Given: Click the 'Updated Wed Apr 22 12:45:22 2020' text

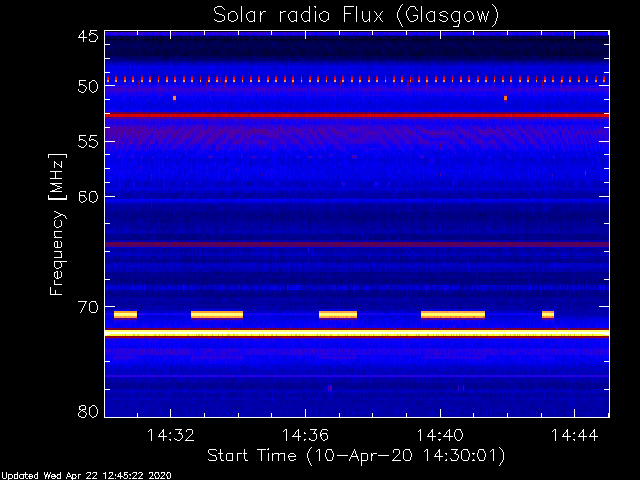Looking at the screenshot, I should pos(86,476).
